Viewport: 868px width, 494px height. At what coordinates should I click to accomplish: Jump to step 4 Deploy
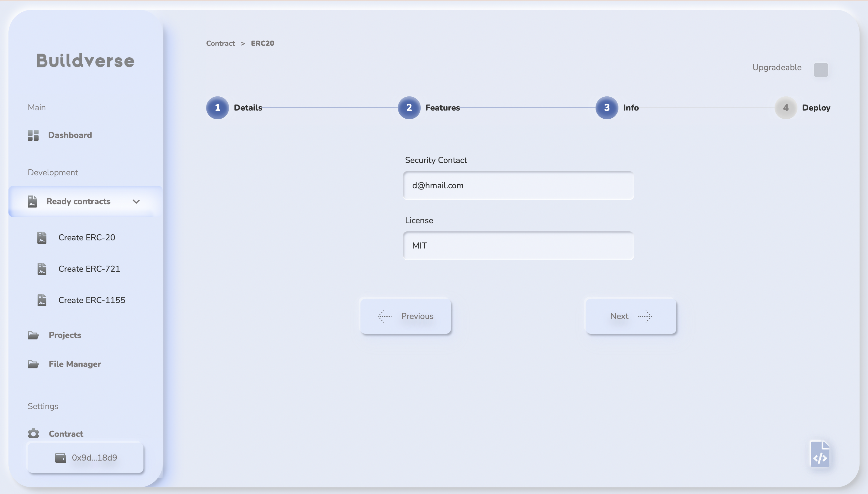coord(785,108)
